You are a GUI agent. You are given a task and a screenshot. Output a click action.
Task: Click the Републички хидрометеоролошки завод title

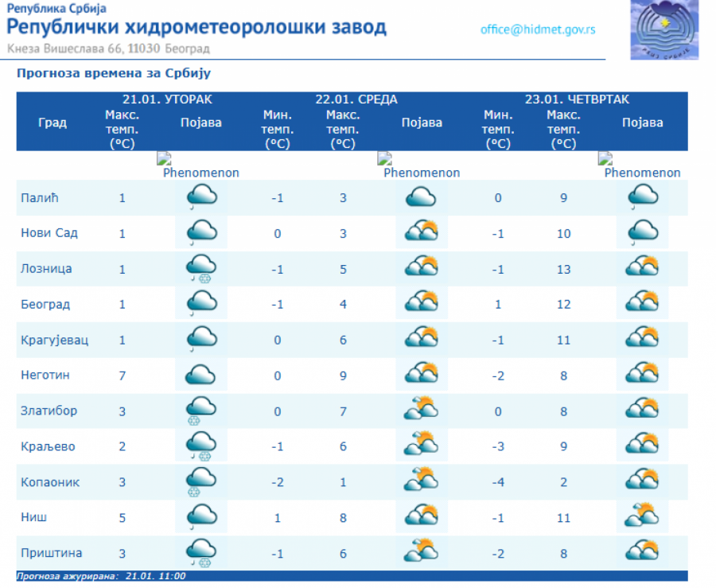(x=197, y=28)
